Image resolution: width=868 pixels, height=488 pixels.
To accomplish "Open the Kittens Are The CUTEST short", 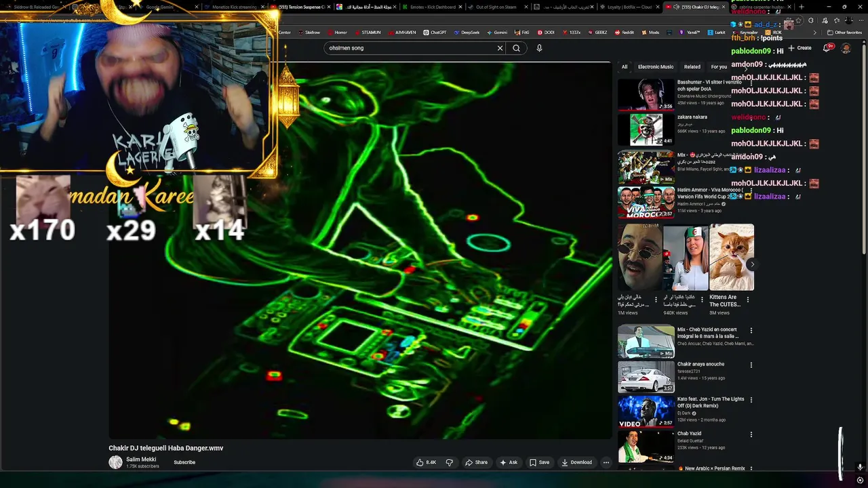I will click(x=732, y=258).
